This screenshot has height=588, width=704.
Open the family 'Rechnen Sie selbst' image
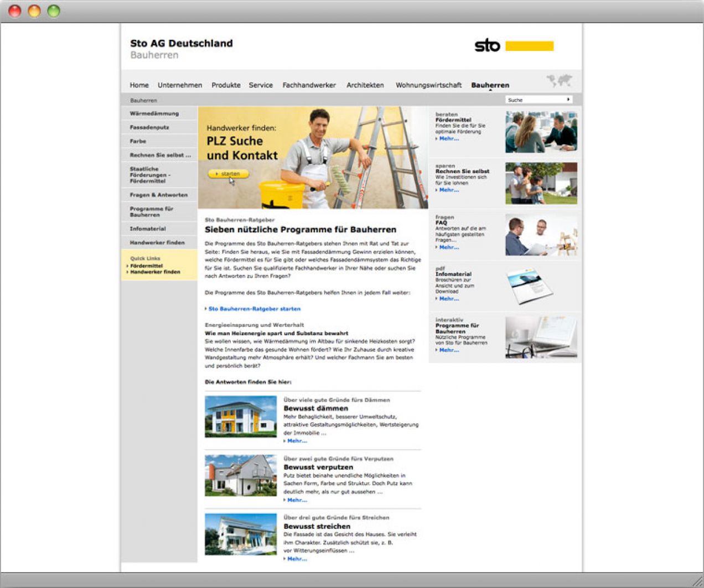pos(541,183)
